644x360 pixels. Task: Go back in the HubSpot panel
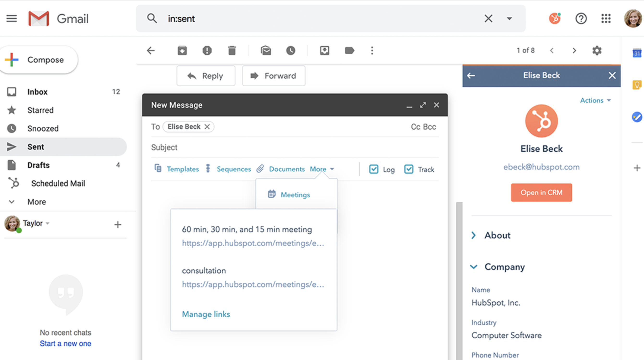(471, 75)
